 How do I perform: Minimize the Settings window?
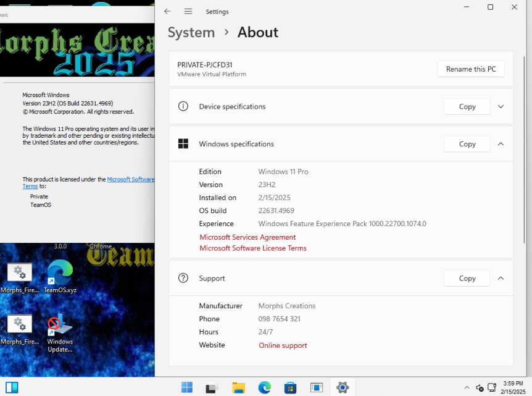(x=467, y=7)
